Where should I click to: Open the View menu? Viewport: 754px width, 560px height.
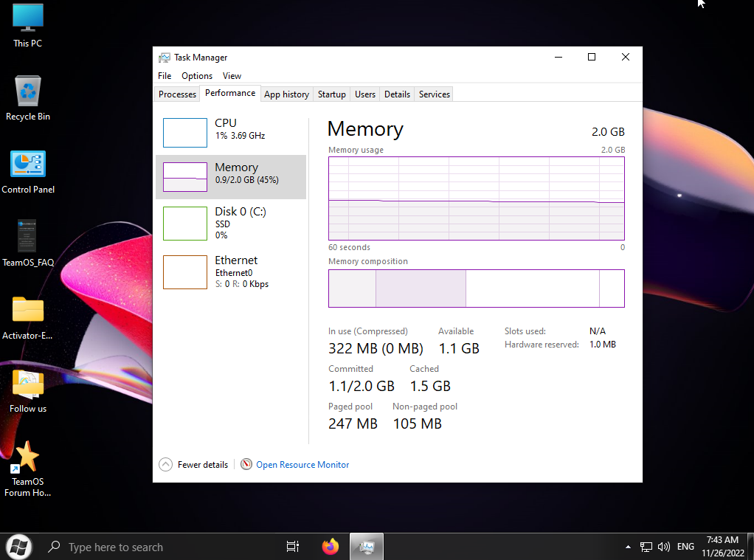click(232, 76)
